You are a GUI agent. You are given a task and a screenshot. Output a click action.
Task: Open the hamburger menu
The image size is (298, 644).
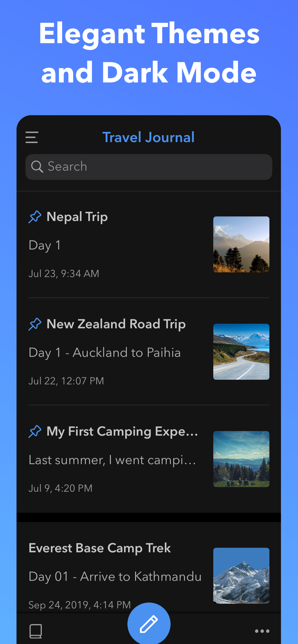tap(32, 137)
